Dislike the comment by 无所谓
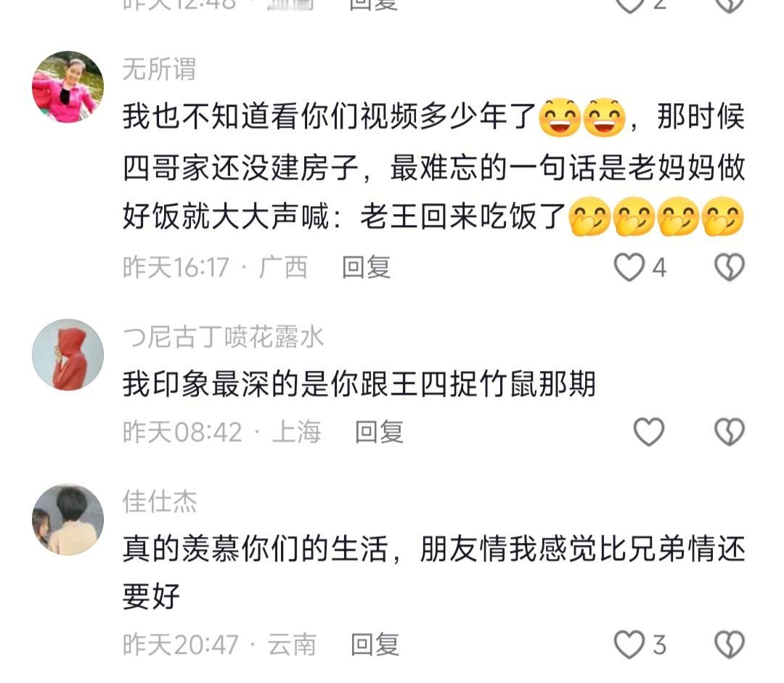The height and width of the screenshot is (683, 784). tap(730, 267)
